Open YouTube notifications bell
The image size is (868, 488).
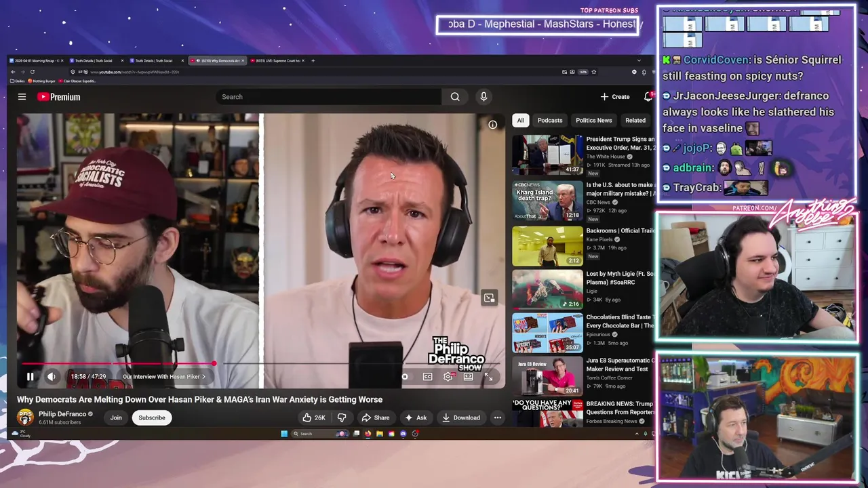coord(648,97)
